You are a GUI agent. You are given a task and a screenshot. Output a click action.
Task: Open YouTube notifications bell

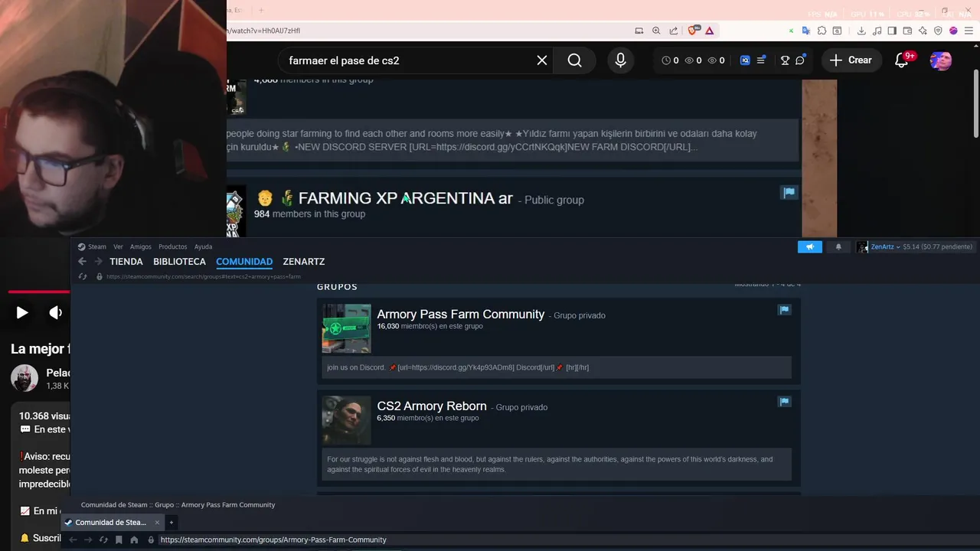coord(902,60)
